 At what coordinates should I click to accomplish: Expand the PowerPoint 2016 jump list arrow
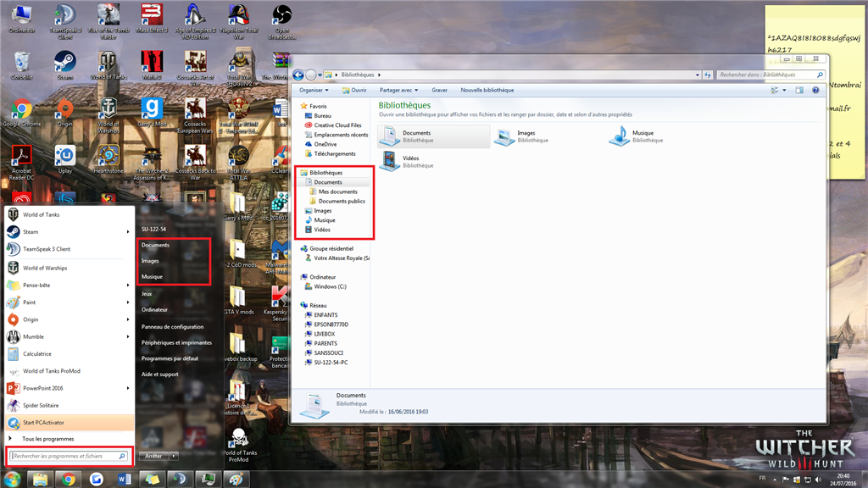(x=128, y=388)
